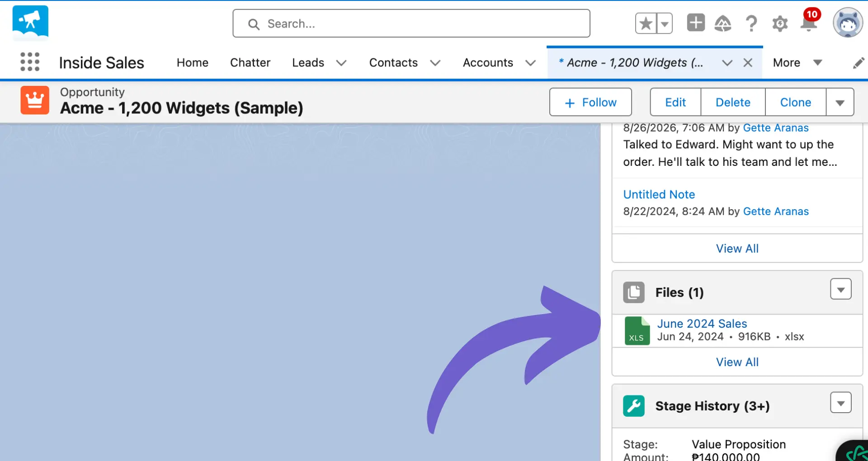Click the Salesforce telescope logo
The height and width of the screenshot is (461, 868).
30,22
